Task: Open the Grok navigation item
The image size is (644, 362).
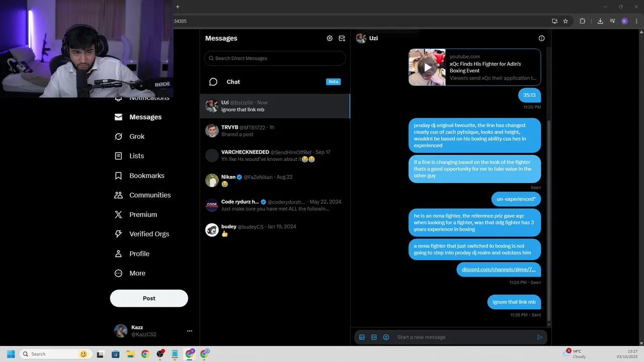Action: click(130, 136)
